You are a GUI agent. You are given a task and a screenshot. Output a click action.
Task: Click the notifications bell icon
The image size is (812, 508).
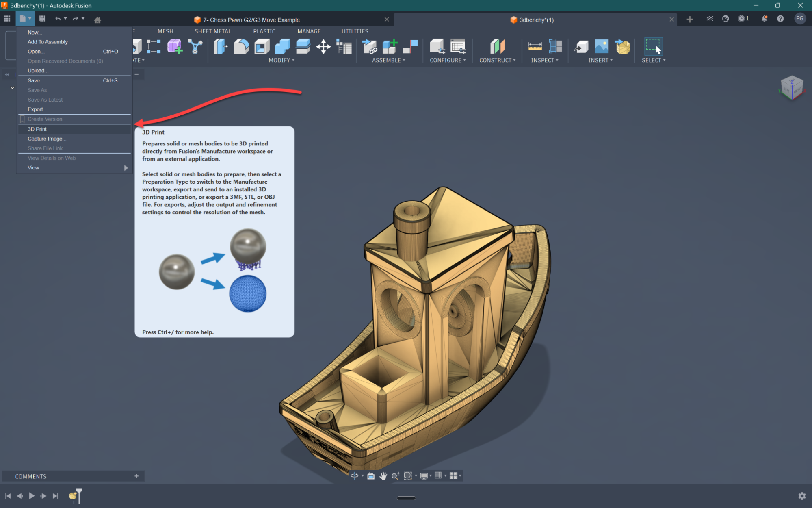point(764,19)
